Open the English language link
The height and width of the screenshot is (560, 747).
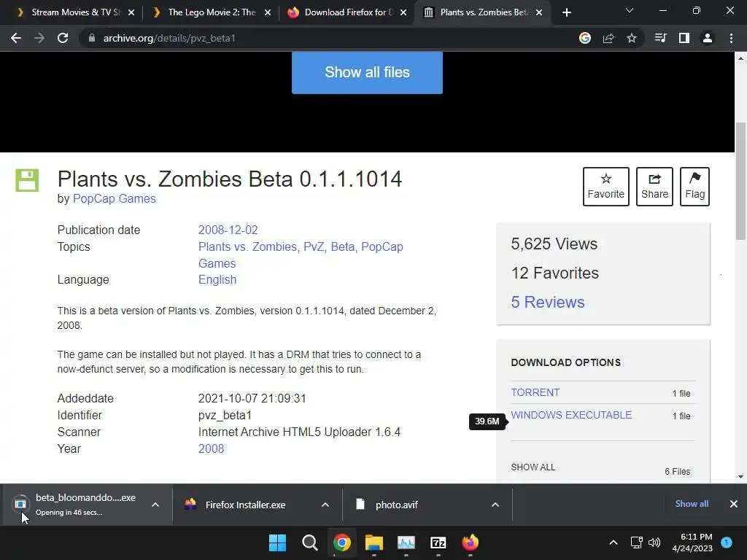(217, 279)
